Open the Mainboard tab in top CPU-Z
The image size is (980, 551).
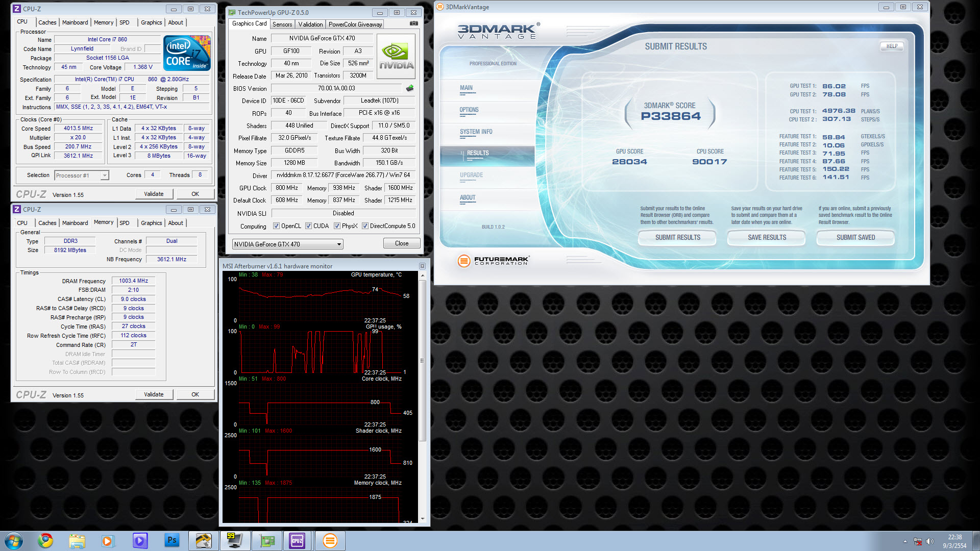coord(75,22)
